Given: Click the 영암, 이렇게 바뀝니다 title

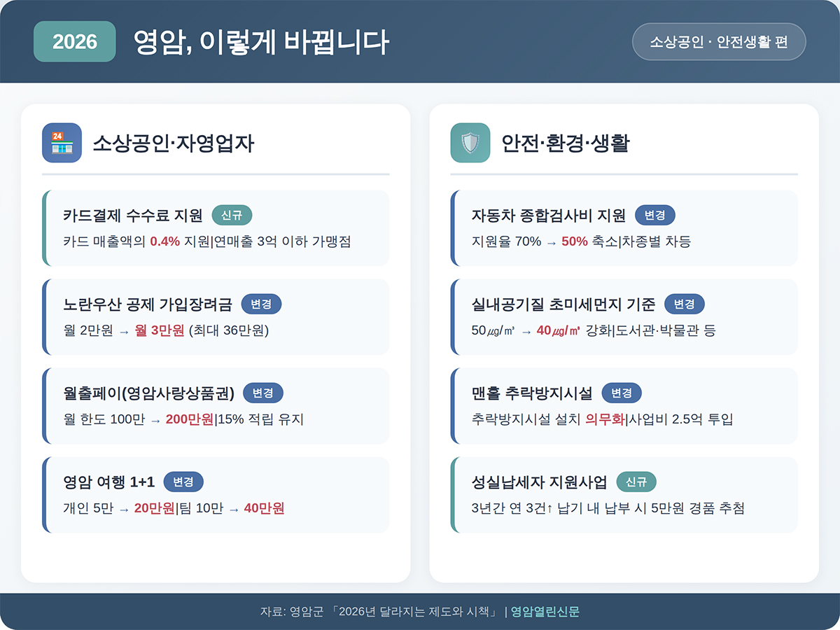Looking at the screenshot, I should [x=261, y=42].
